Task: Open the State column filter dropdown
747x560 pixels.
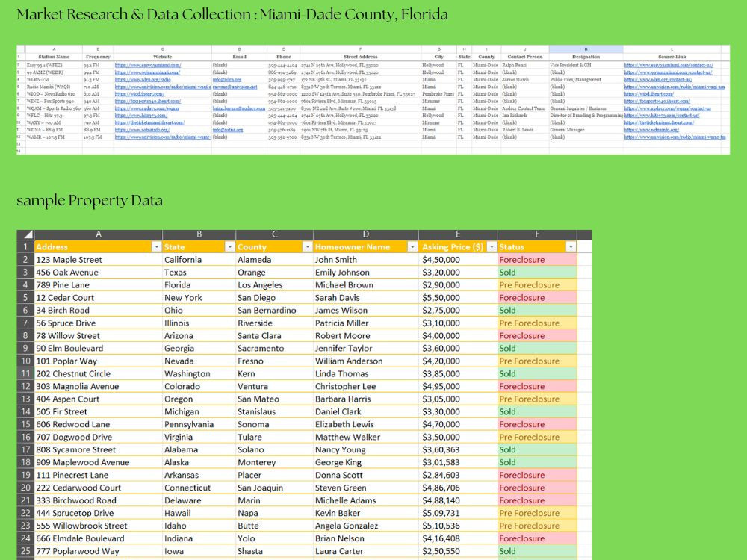Action: 229,246
